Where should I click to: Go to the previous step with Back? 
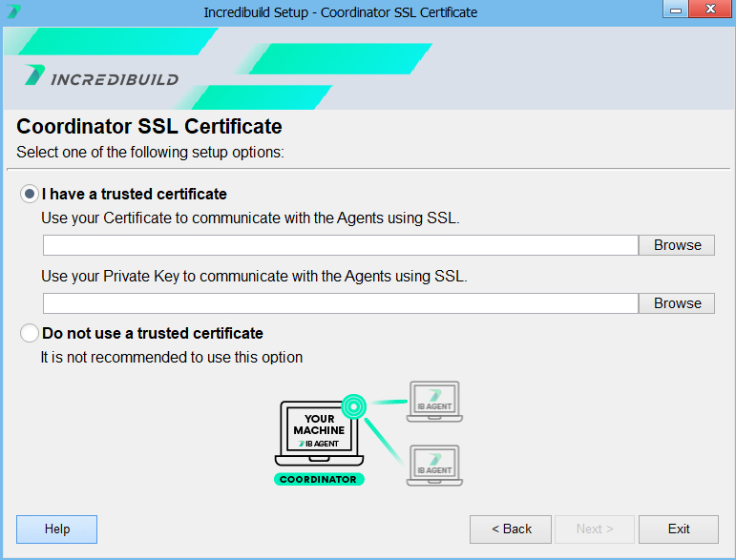[511, 529]
